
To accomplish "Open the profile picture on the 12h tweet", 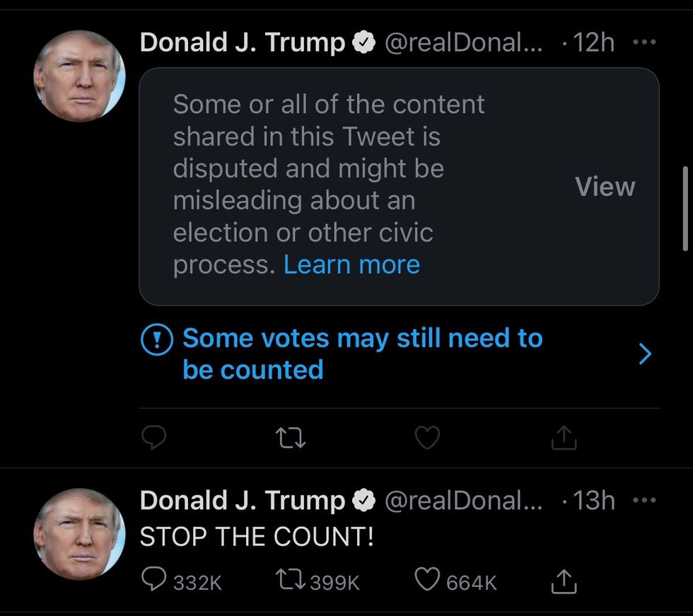I will click(x=79, y=76).
